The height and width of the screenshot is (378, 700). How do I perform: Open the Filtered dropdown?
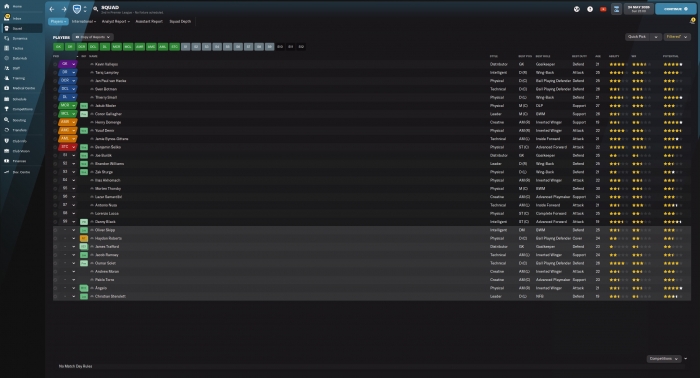tap(677, 37)
